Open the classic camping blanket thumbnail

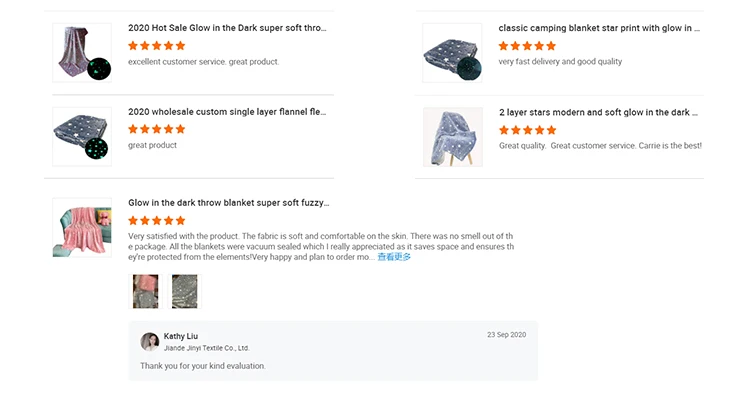point(452,53)
